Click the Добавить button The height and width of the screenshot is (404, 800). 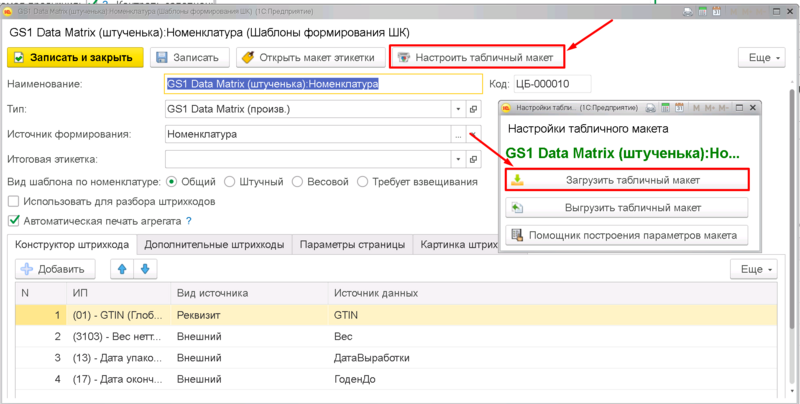55,269
